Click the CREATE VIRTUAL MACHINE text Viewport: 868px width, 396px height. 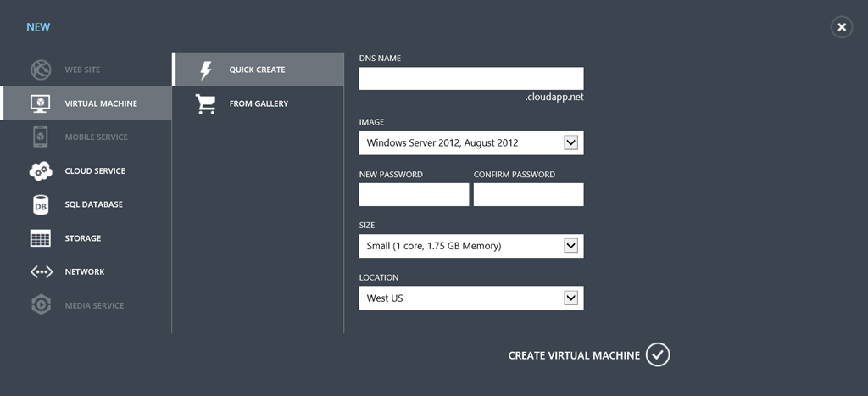click(x=574, y=355)
